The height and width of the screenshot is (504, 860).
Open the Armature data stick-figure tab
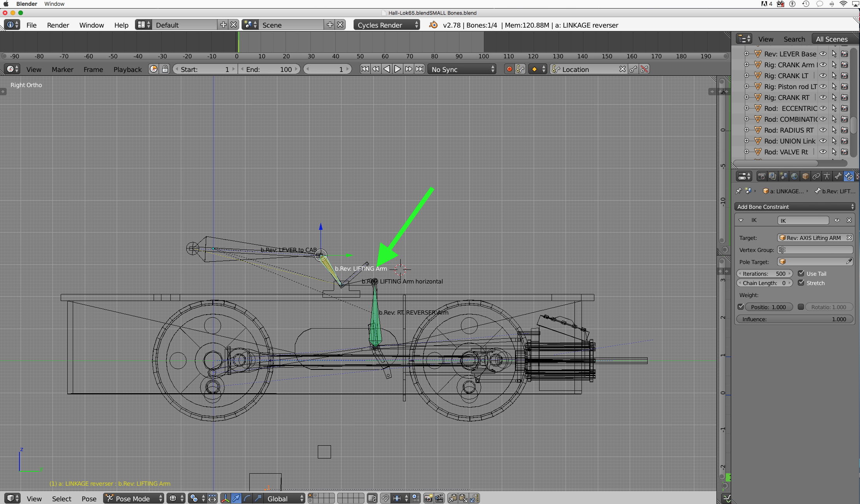(827, 177)
